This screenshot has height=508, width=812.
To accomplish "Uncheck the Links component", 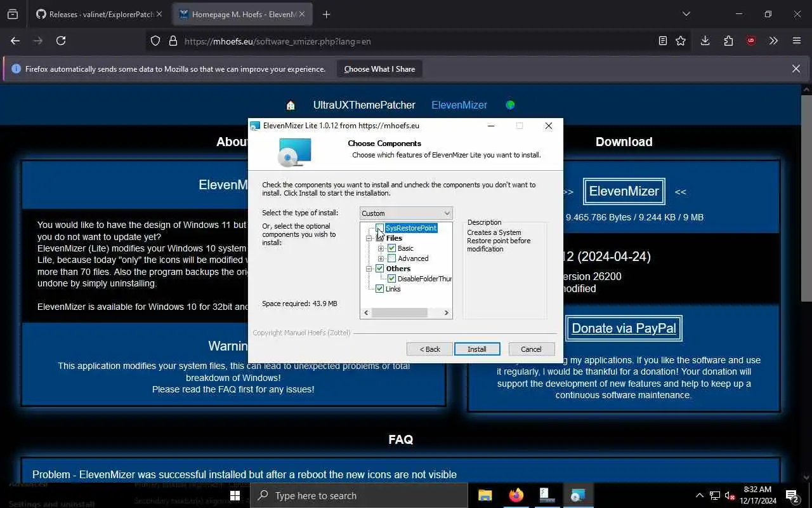I will pyautogui.click(x=379, y=289).
